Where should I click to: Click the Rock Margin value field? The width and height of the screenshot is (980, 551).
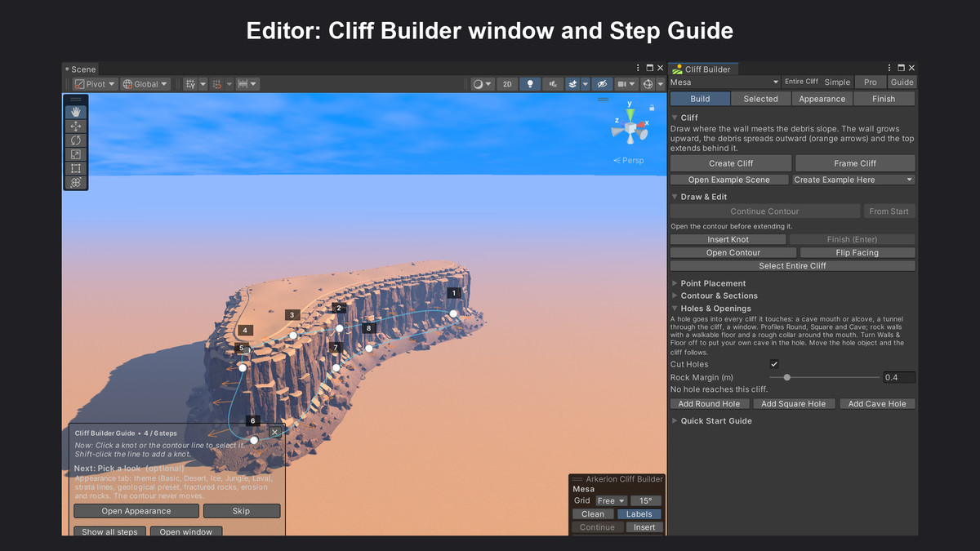coord(899,377)
